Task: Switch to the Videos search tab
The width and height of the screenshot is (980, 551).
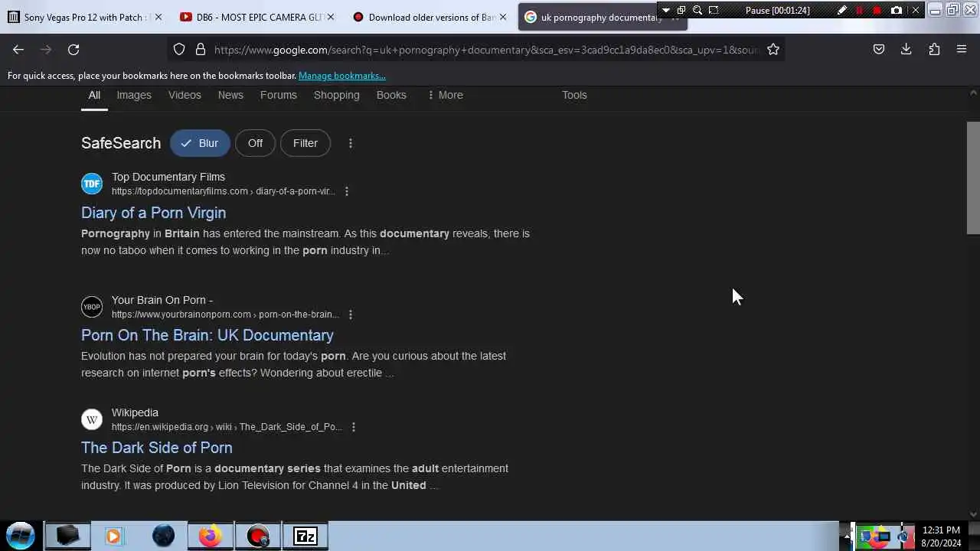Action: [185, 95]
